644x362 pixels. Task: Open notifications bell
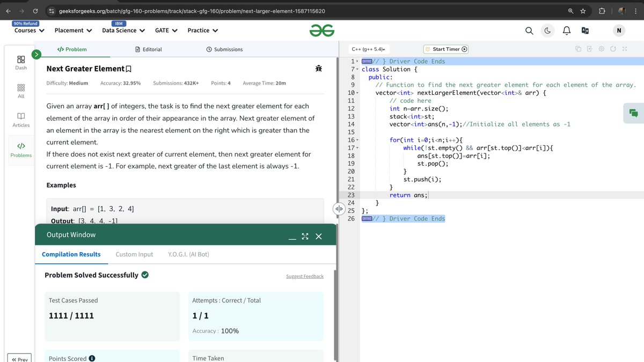566,31
